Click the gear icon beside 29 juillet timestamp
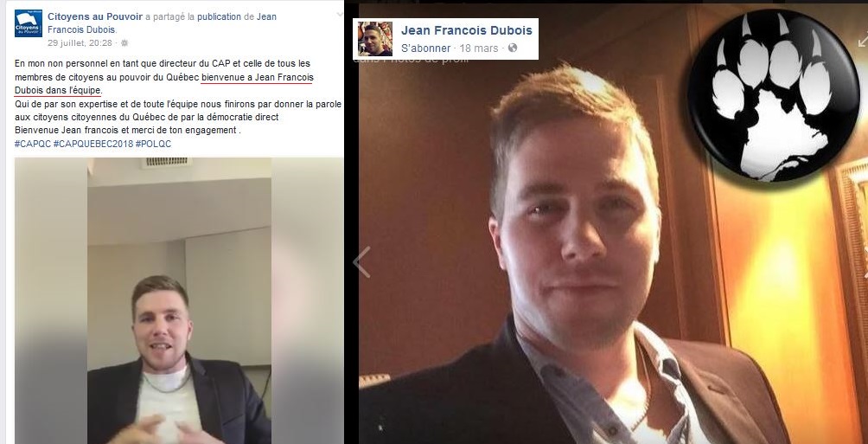This screenshot has width=868, height=444. click(124, 42)
